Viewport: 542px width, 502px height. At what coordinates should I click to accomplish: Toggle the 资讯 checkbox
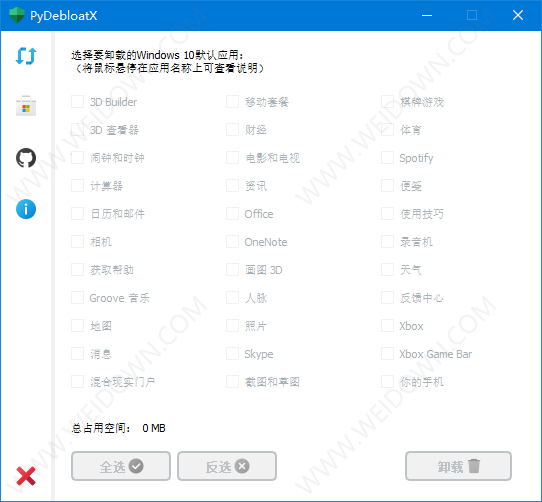pos(232,186)
